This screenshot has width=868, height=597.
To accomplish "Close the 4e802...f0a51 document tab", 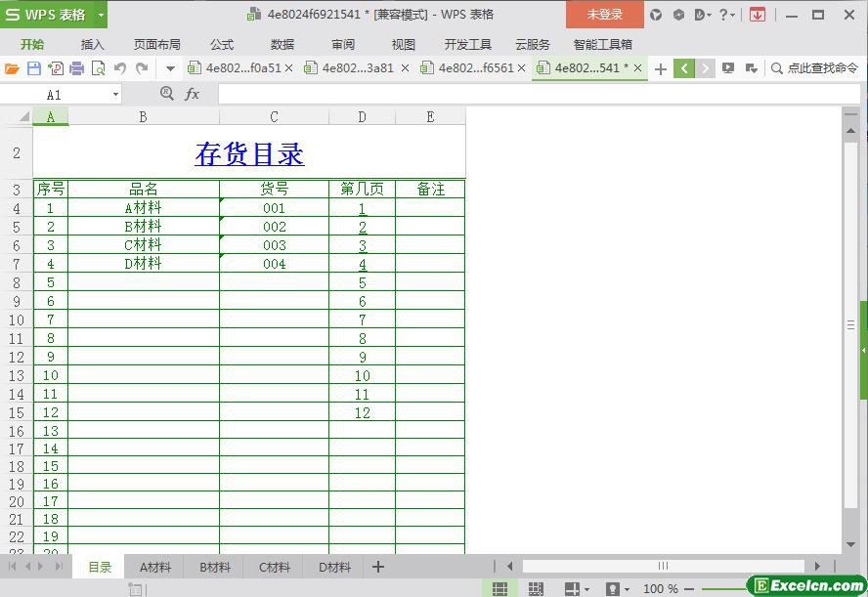I will 288,68.
